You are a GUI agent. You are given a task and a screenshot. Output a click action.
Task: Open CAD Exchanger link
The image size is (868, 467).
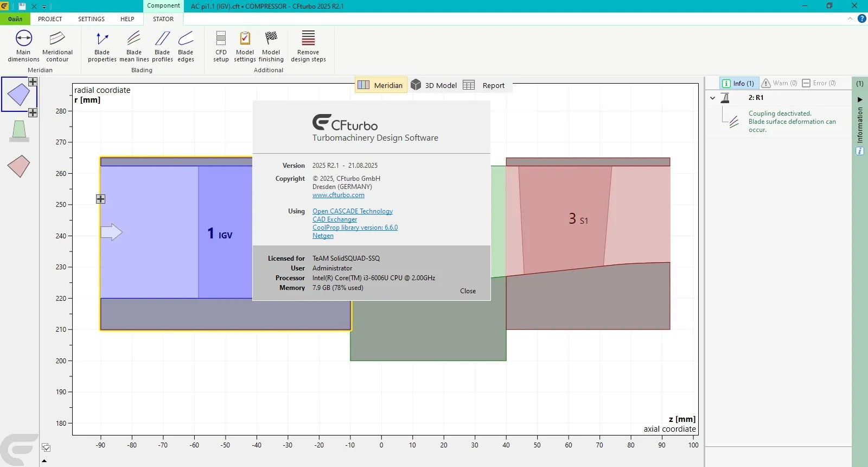[335, 219]
